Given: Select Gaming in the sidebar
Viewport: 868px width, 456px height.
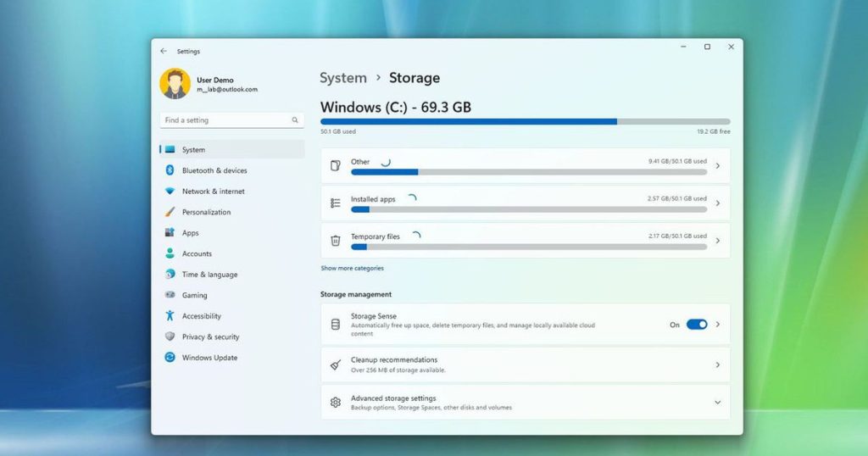Looking at the screenshot, I should [x=194, y=295].
